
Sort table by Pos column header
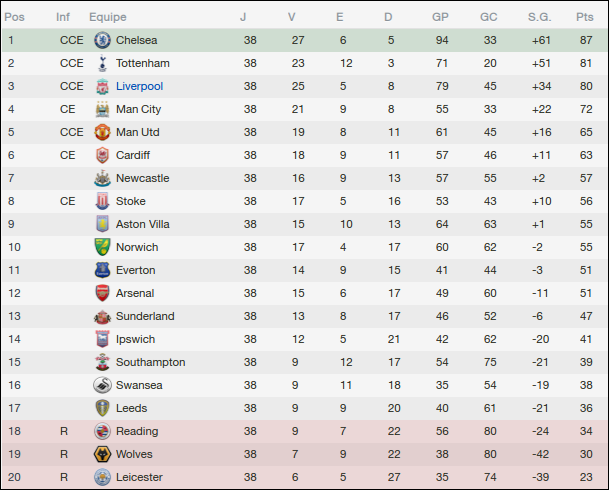pos(15,17)
